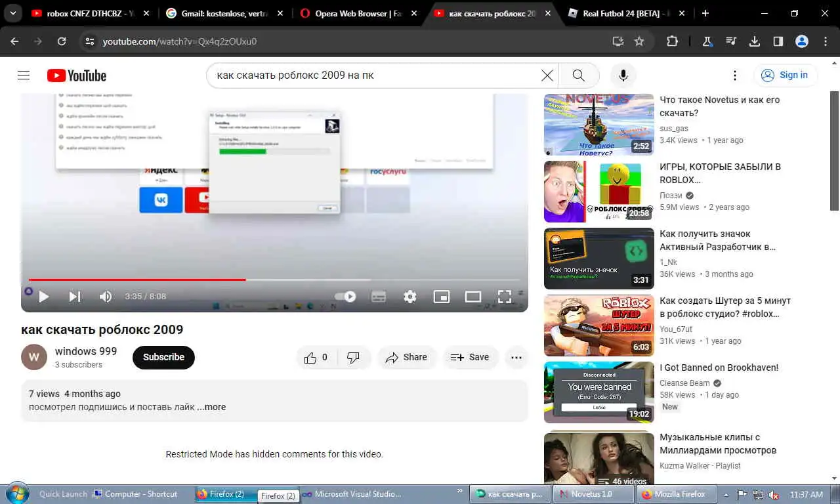Open the browser downloads icon
Screen dimensions: 840x504
(755, 41)
